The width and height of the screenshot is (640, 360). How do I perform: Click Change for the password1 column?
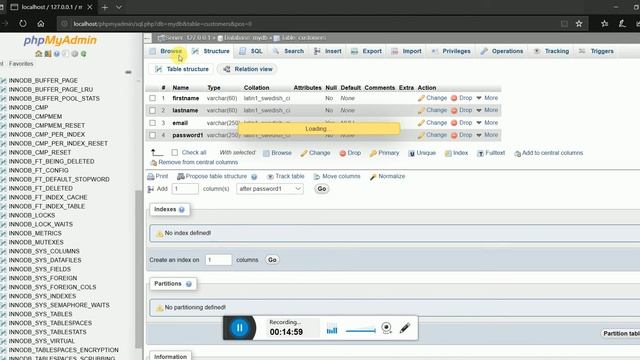(432, 135)
